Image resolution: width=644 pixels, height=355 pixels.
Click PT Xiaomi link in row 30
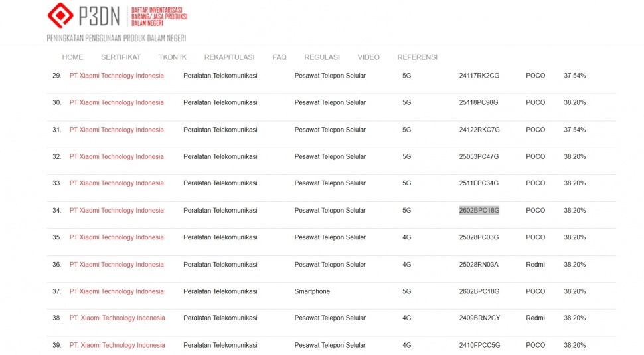[116, 103]
